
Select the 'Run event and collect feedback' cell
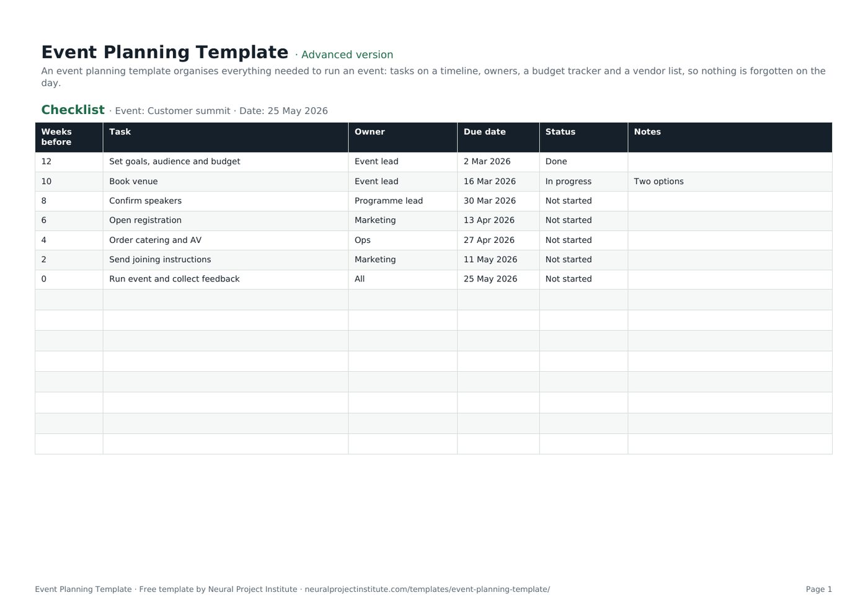coord(226,280)
